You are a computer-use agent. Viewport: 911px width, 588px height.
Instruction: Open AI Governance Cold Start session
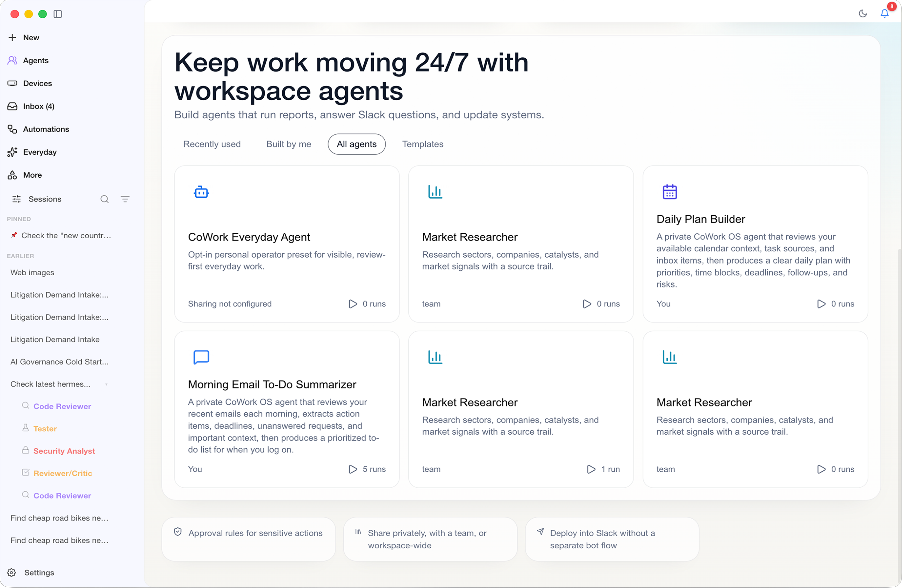(x=60, y=362)
